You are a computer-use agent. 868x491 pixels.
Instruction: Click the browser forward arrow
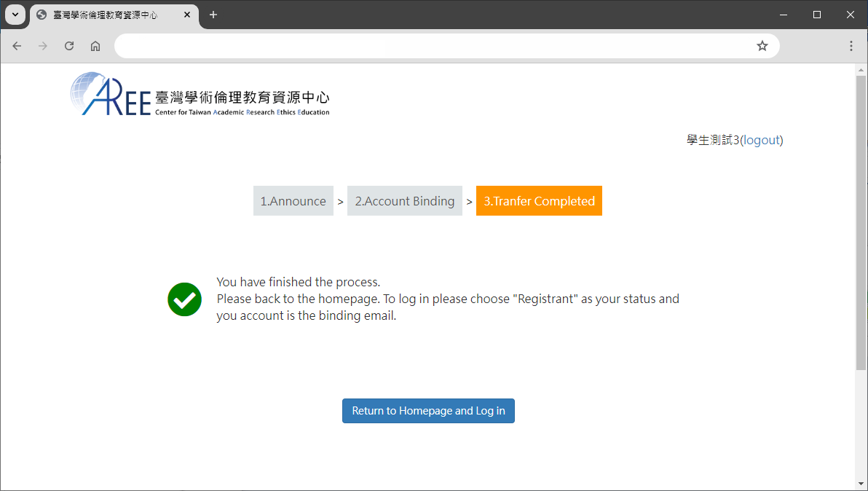43,46
